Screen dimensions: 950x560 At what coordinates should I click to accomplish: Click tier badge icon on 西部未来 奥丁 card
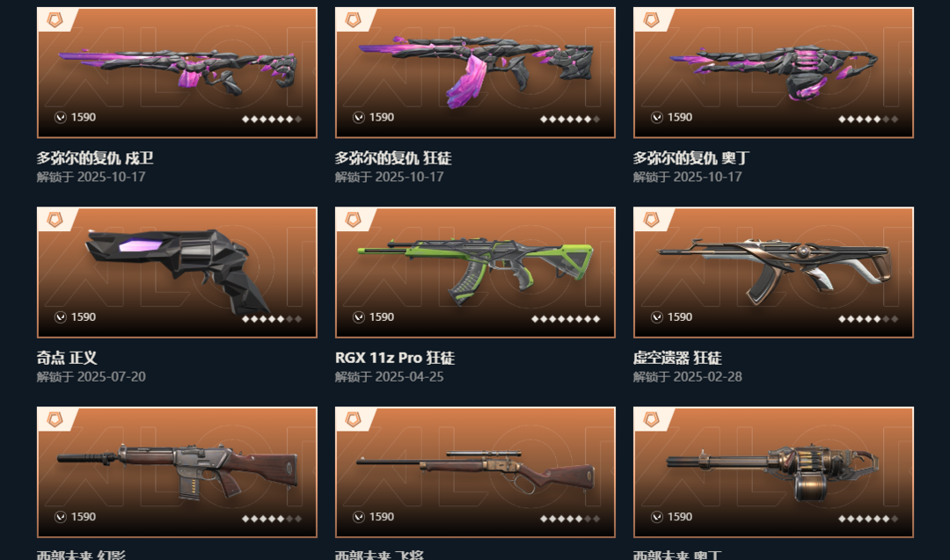pyautogui.click(x=651, y=419)
